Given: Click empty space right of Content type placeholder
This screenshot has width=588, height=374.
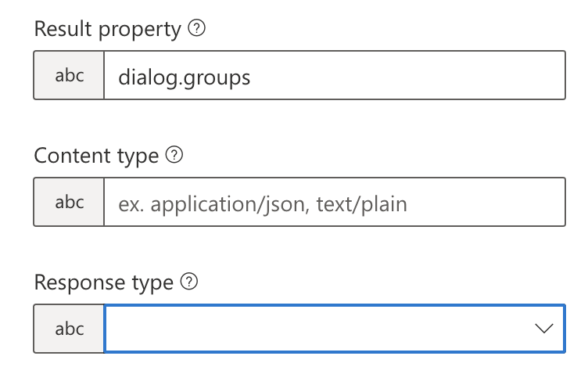Looking at the screenshot, I should coord(484,203).
